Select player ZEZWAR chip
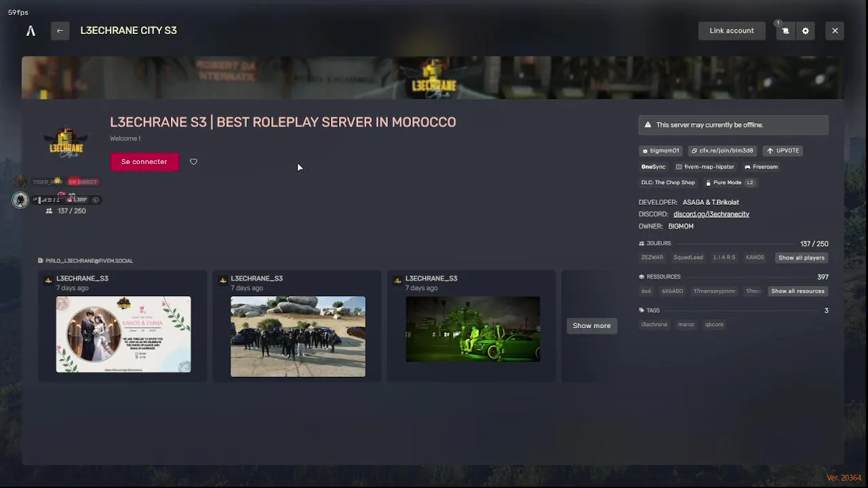868x488 pixels. [652, 258]
